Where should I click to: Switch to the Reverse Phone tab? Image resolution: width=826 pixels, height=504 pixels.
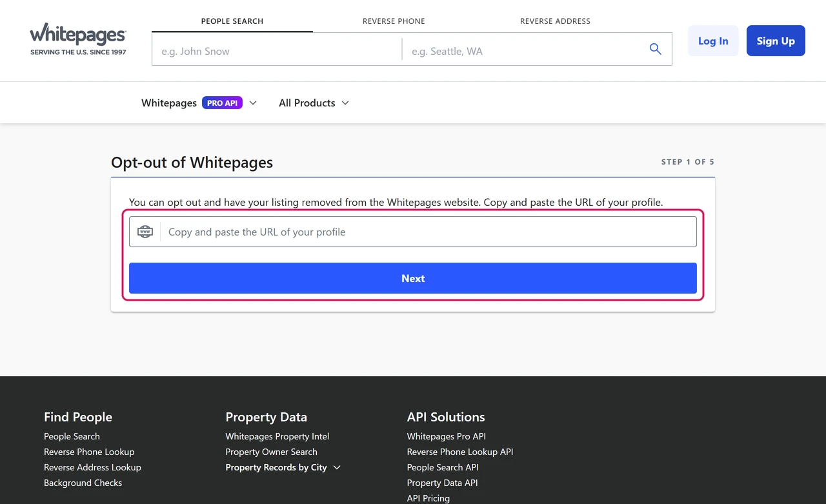pos(394,21)
